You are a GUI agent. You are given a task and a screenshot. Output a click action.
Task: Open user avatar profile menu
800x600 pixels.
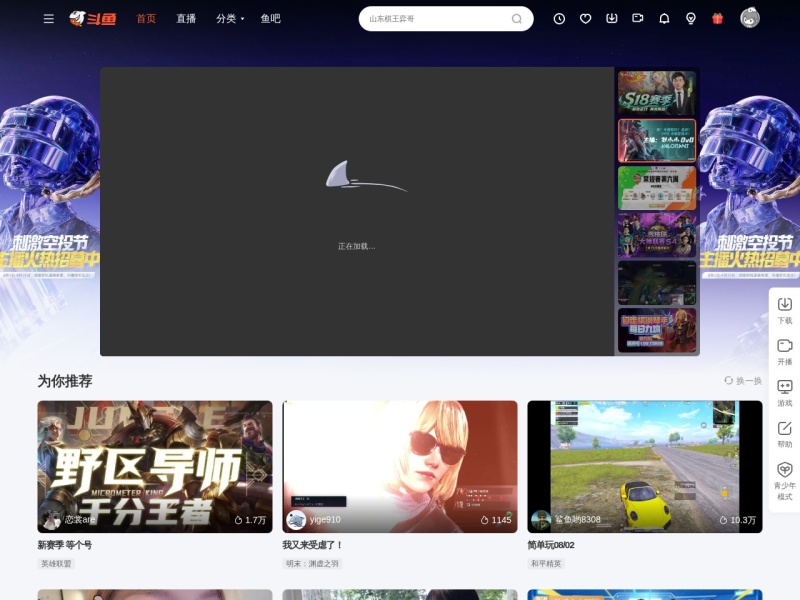pos(750,18)
